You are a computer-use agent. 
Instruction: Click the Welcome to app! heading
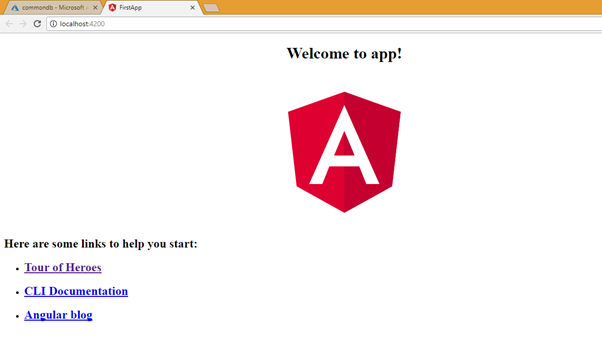pyautogui.click(x=344, y=53)
